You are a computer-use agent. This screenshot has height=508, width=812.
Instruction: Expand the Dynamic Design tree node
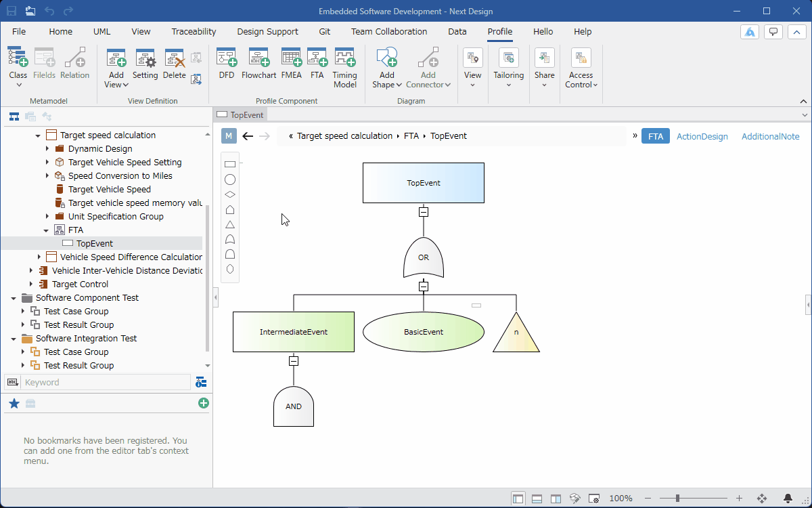47,149
